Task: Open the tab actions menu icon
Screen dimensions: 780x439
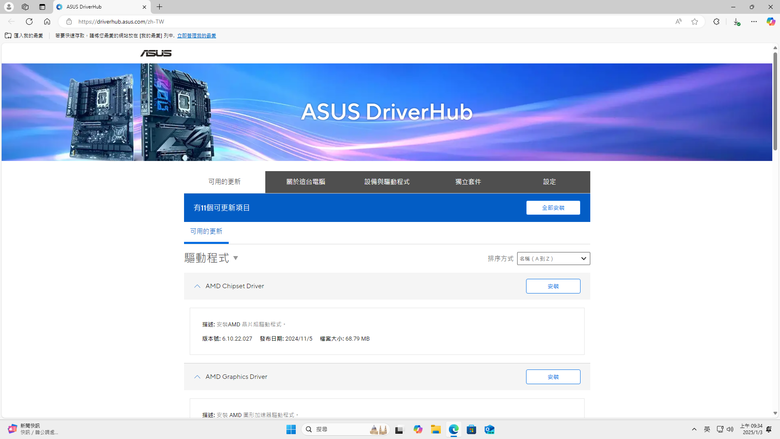Action: coord(42,7)
